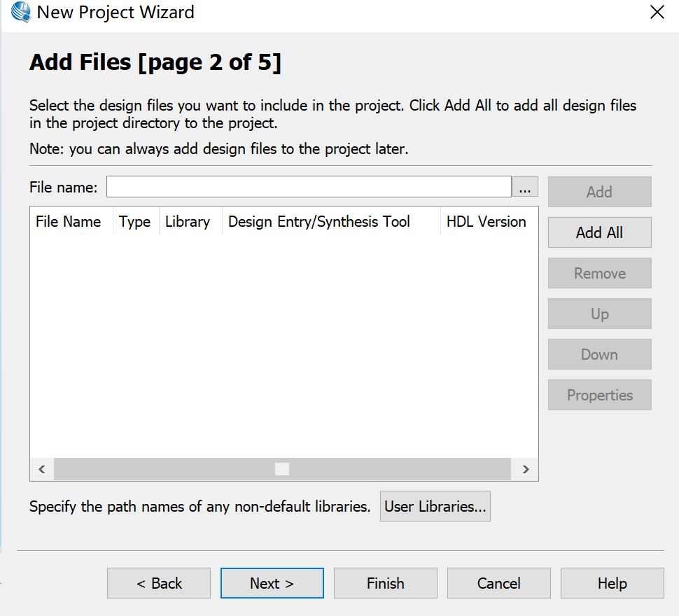Click into the File name text field
Viewport: 679px width, 616px height.
[309, 188]
